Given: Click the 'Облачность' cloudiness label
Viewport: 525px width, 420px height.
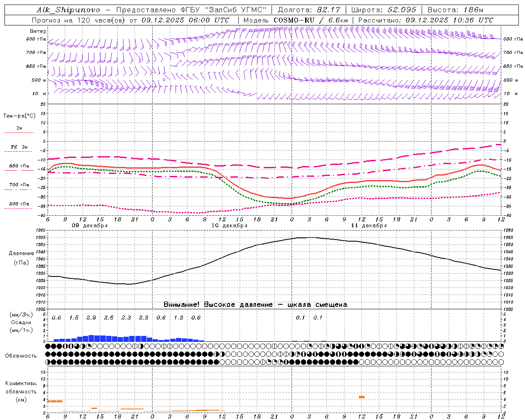Looking at the screenshot, I should (x=21, y=356).
